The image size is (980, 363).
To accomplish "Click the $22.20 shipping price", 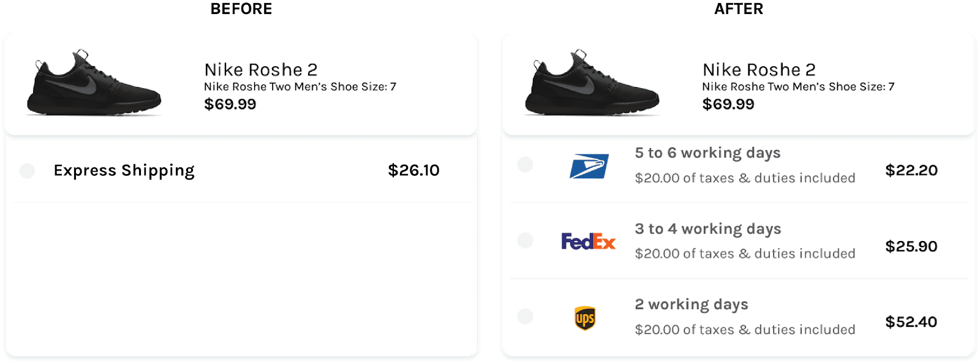I will point(911,170).
